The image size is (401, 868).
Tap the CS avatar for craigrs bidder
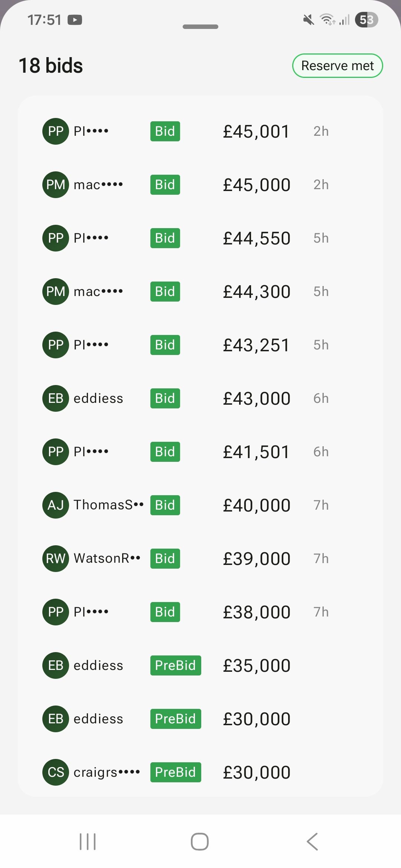click(56, 772)
